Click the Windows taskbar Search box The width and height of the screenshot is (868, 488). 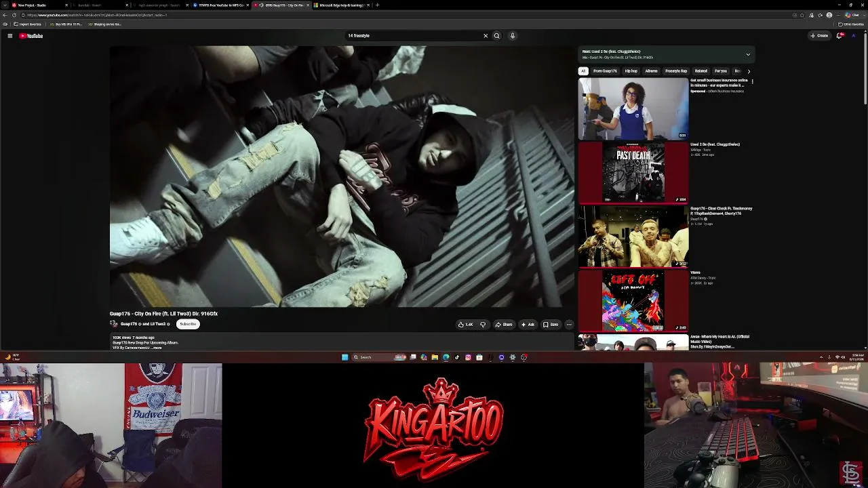[378, 357]
